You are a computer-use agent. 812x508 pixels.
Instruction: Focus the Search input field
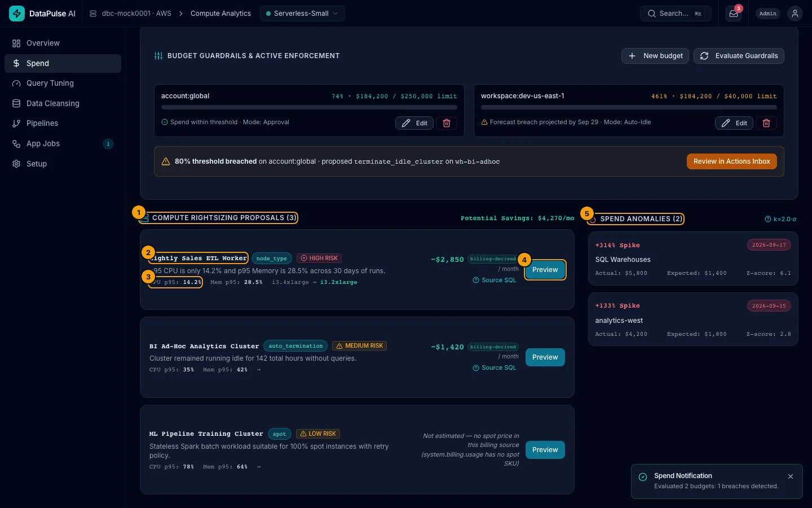click(x=676, y=14)
